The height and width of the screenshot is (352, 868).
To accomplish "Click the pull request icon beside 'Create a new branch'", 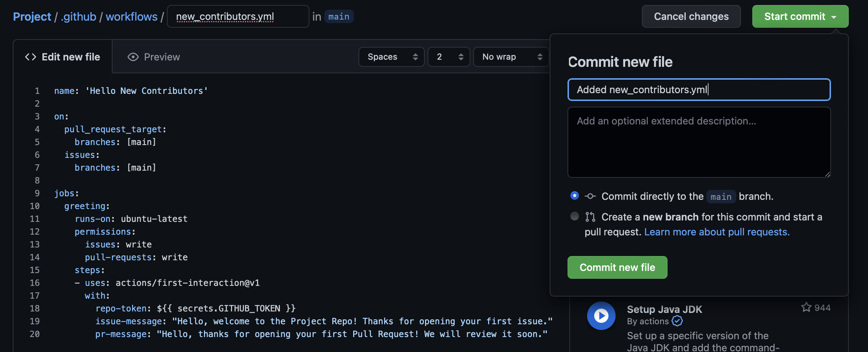I will (590, 217).
